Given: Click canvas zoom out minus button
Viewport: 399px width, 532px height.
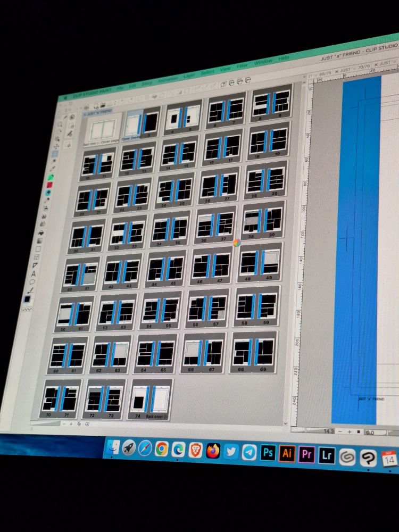Looking at the screenshot, I should [x=340, y=431].
